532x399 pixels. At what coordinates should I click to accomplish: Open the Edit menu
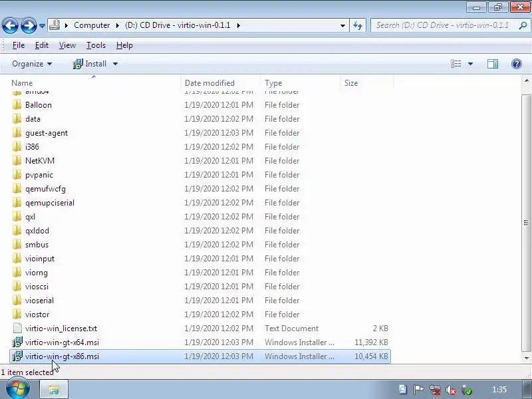(x=42, y=45)
